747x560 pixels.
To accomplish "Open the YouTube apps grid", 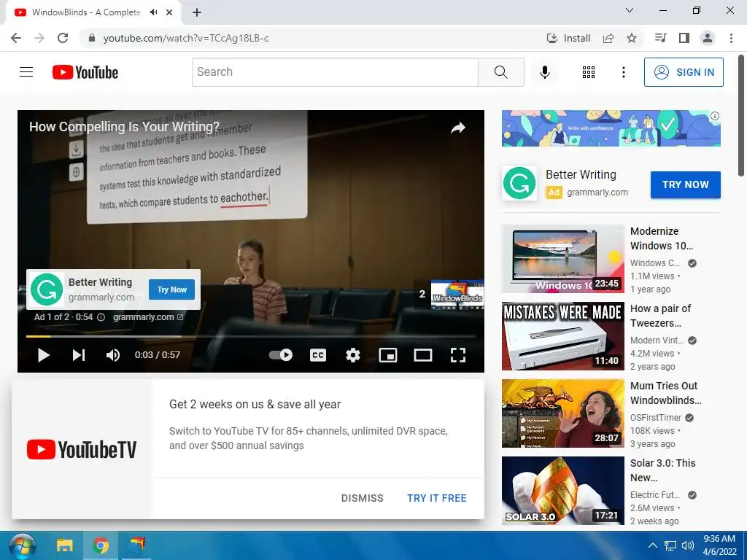I will click(589, 72).
